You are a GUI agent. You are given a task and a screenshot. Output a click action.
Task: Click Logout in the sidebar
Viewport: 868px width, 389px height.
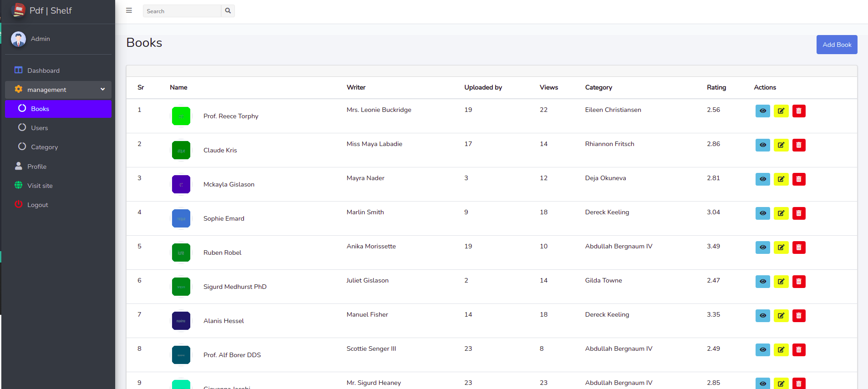pos(58,205)
